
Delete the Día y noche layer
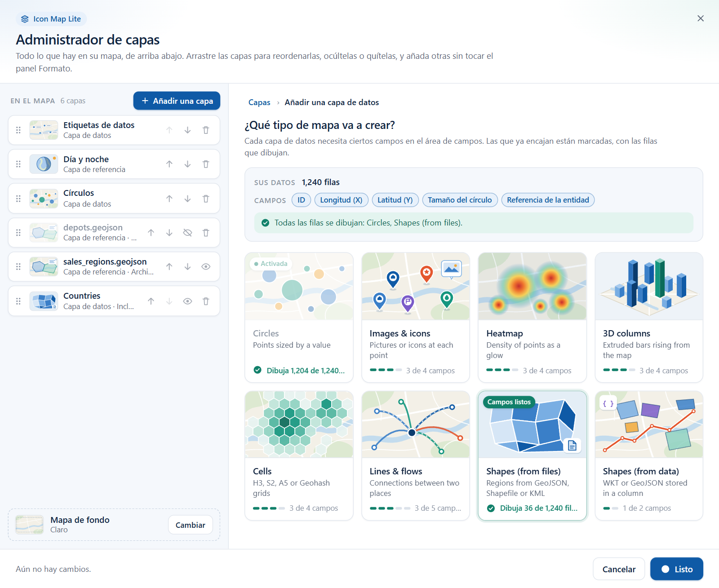click(206, 164)
